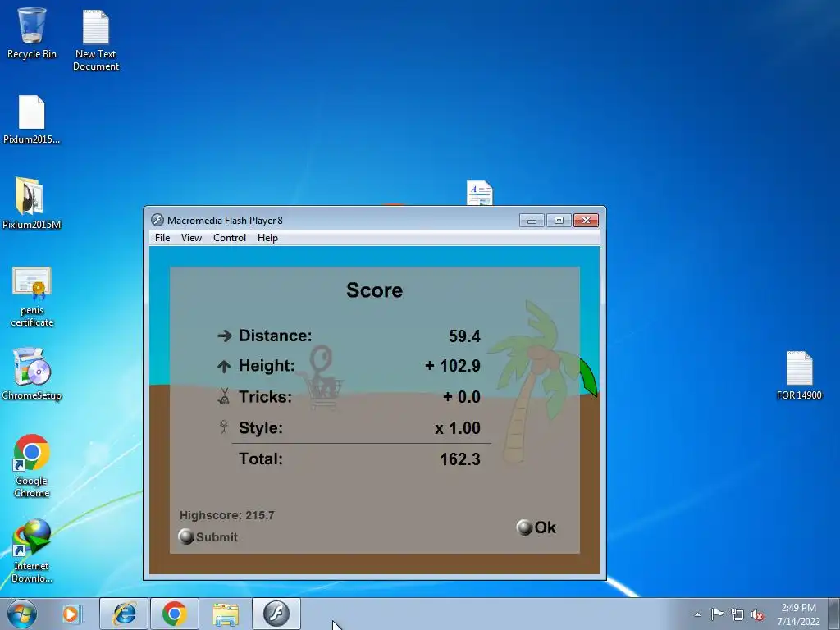Click the Distance value 59.4

click(464, 336)
